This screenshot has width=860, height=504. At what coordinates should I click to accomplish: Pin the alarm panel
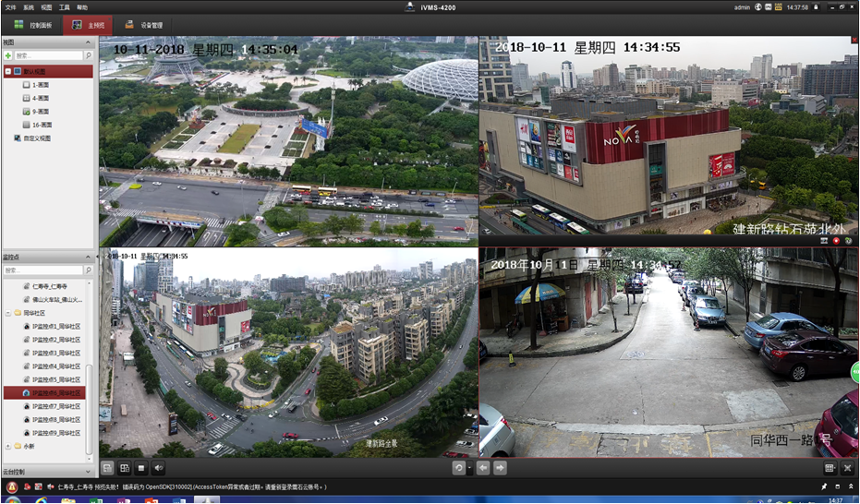click(x=824, y=486)
